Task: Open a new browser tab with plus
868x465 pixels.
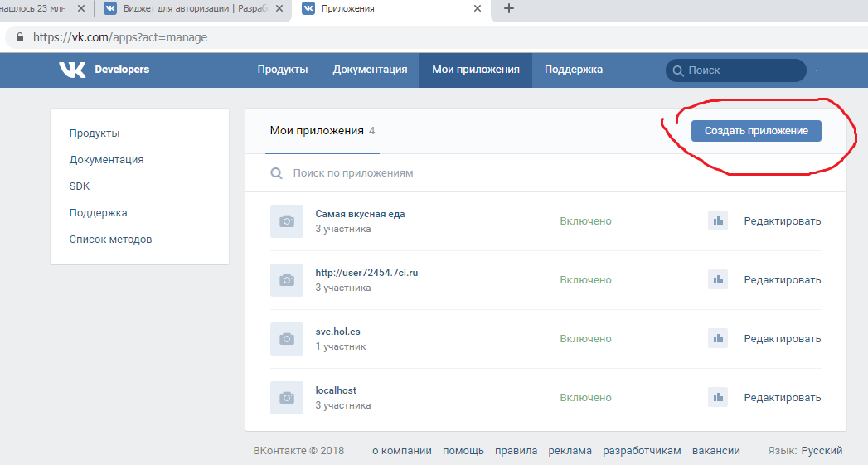Action: point(509,8)
